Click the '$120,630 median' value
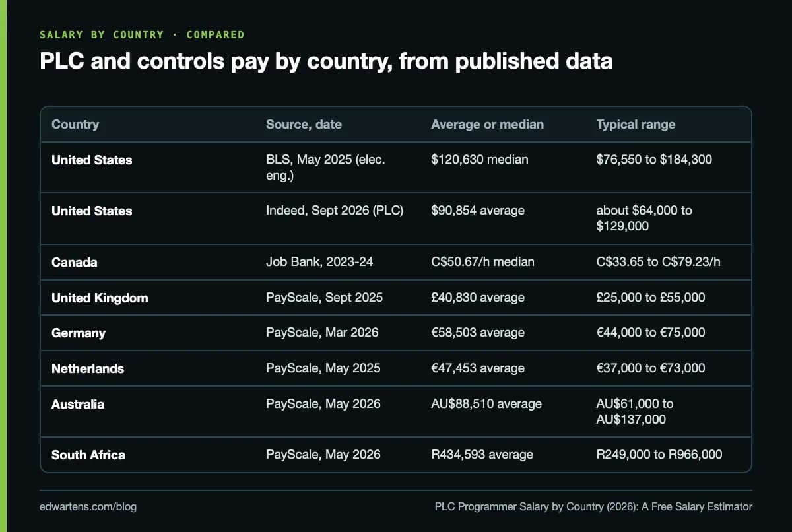The height and width of the screenshot is (532, 792). click(x=479, y=160)
